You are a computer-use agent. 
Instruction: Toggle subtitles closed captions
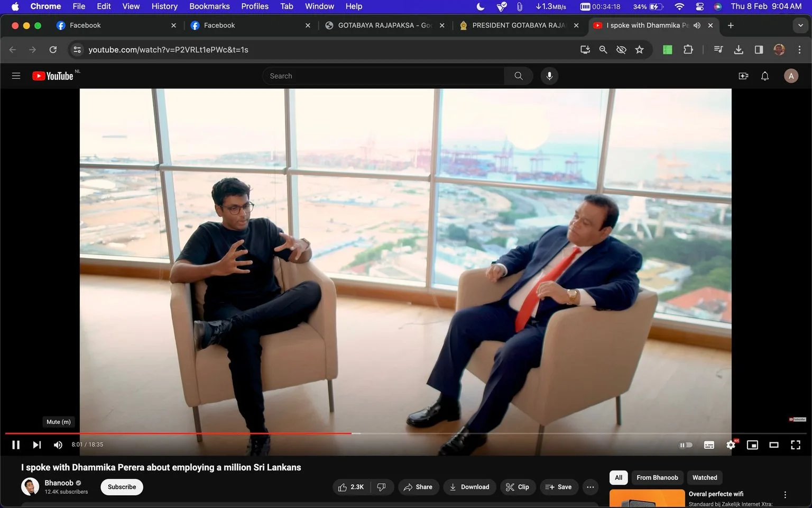coord(709,445)
